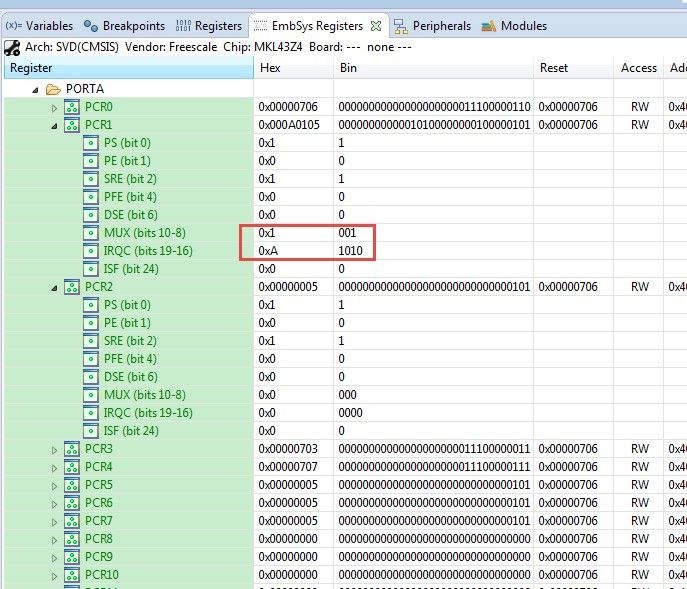This screenshot has width=687, height=589.
Task: Select PCR1 MUX binary value 001
Action: pos(347,233)
